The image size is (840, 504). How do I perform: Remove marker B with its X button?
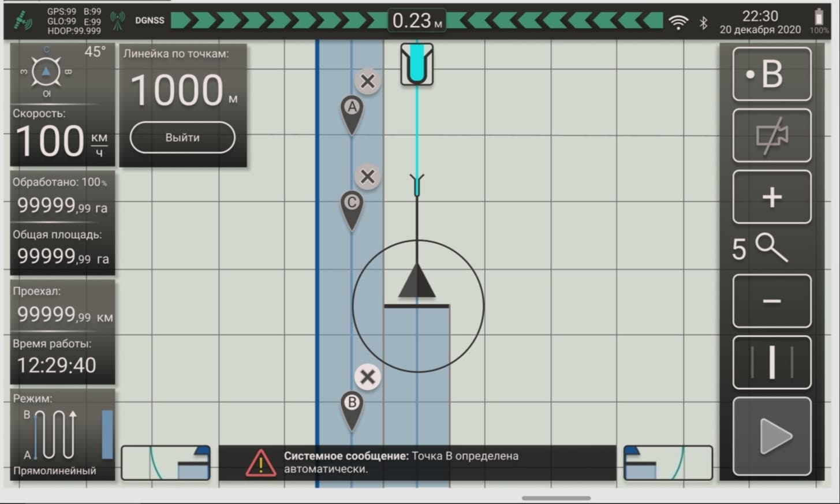367,378
